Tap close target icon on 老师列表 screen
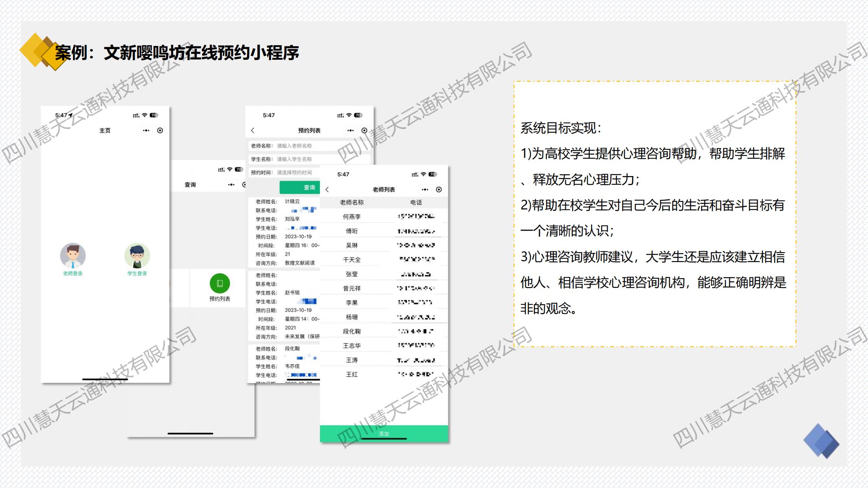 pos(439,190)
